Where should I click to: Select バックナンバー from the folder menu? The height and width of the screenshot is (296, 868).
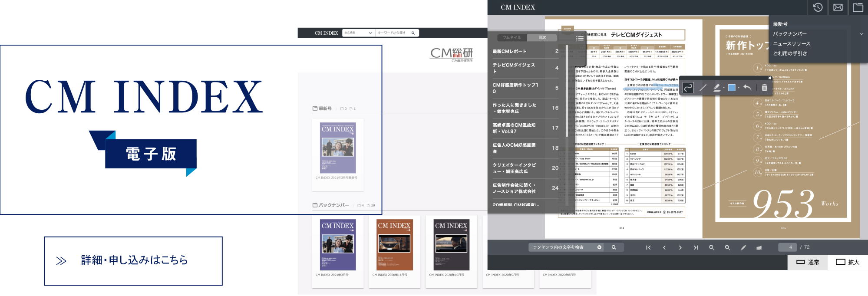[x=790, y=34]
